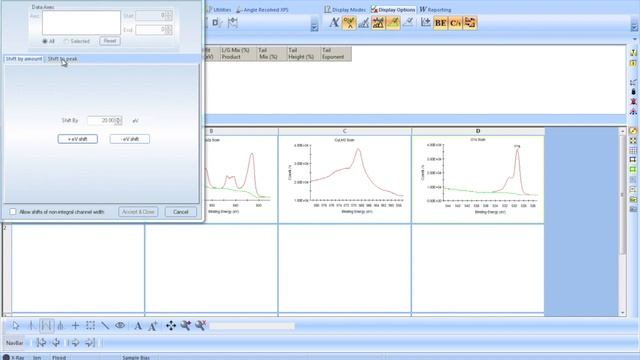Viewport: 640px width, 360px height.
Task: Select the single vertical cursor tool
Action: 31,326
